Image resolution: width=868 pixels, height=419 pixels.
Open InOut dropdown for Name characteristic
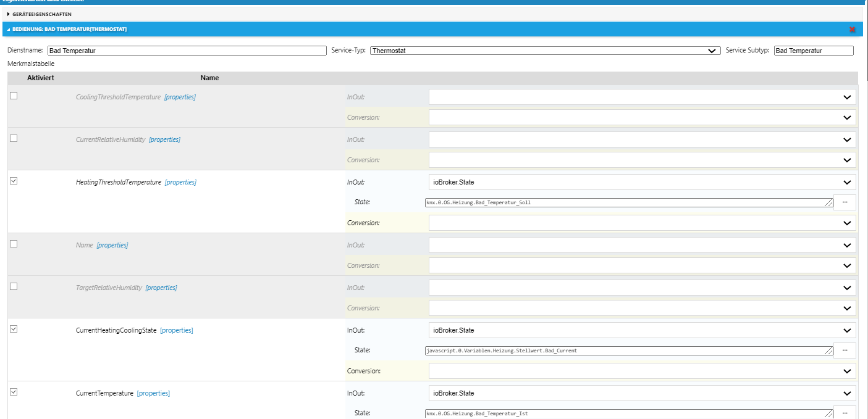point(643,245)
